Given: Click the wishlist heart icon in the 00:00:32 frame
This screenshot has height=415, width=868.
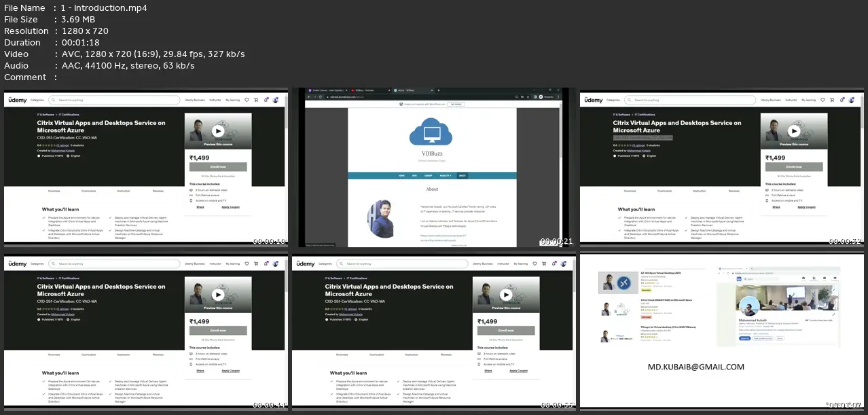Looking at the screenshot, I should coord(823,100).
